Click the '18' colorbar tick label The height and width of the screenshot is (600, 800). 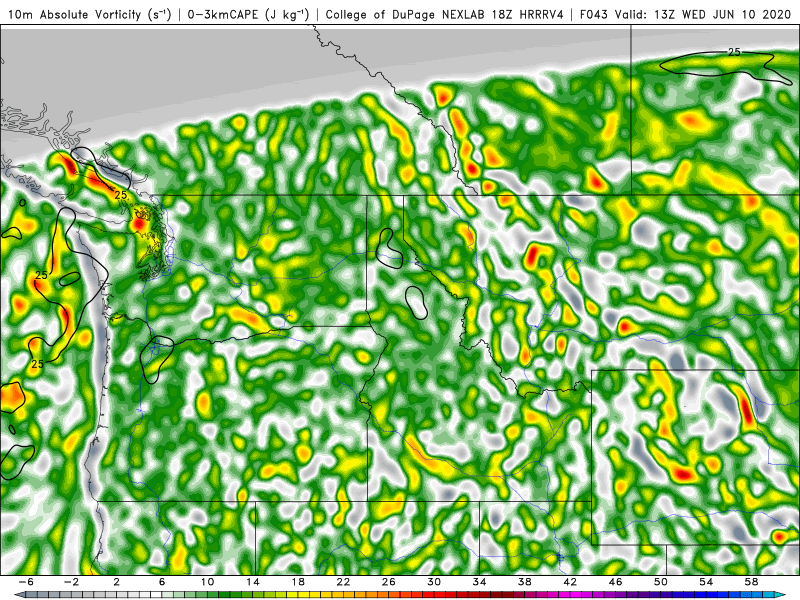pyautogui.click(x=298, y=582)
